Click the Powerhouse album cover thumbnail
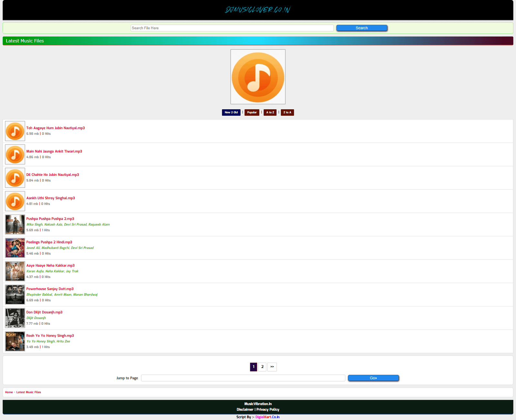 click(x=15, y=295)
